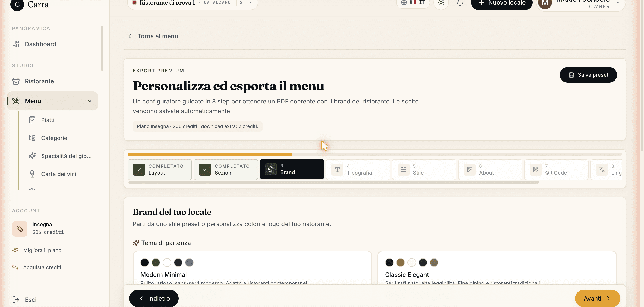
Task: Click Acquista crediti link
Action: 42,267
